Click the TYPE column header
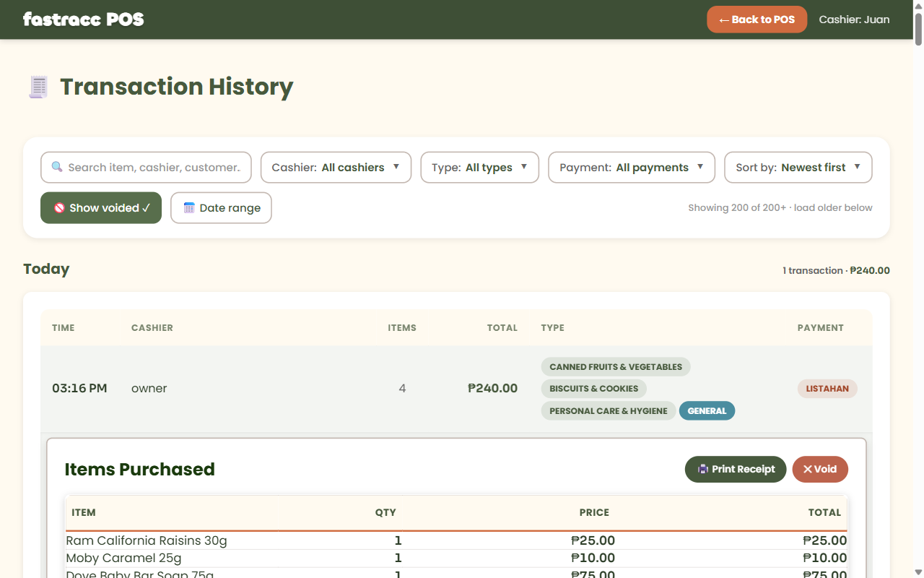924x578 pixels. point(553,328)
